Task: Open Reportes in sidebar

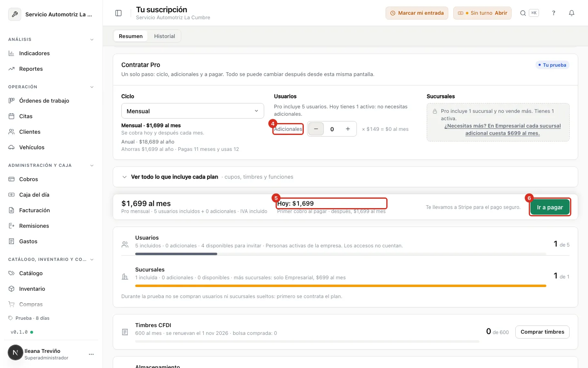Action: (51, 69)
